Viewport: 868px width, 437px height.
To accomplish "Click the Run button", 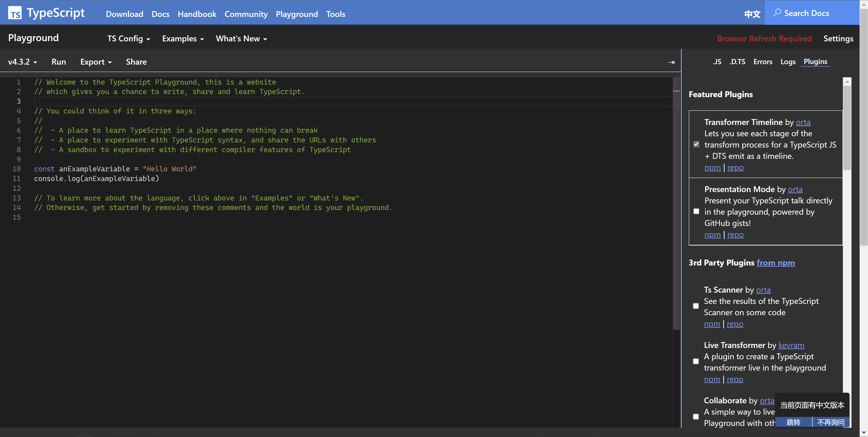I will pyautogui.click(x=59, y=62).
